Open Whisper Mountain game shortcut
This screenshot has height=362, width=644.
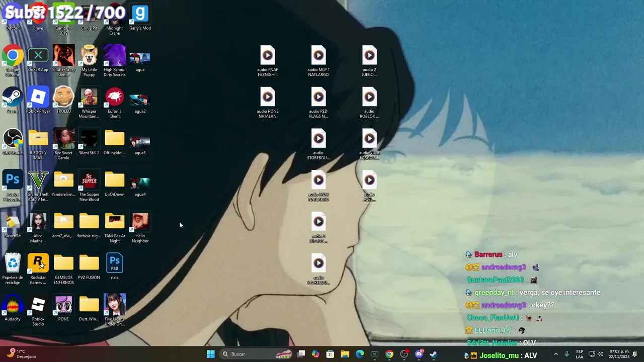click(x=89, y=103)
